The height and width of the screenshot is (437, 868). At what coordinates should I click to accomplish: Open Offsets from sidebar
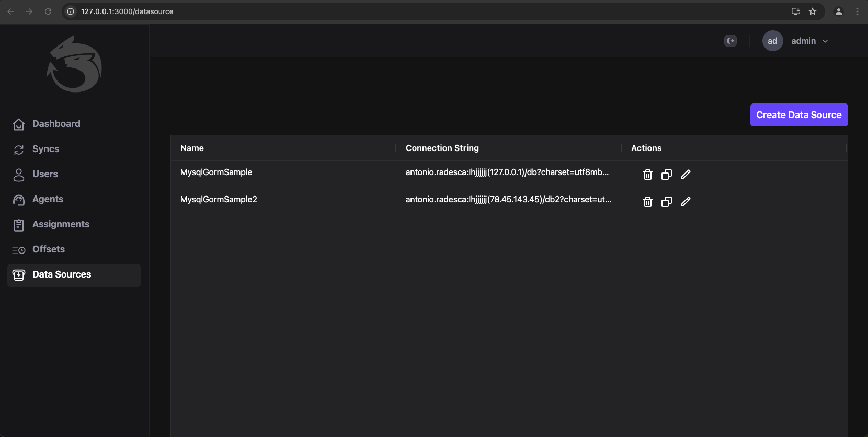coord(49,249)
